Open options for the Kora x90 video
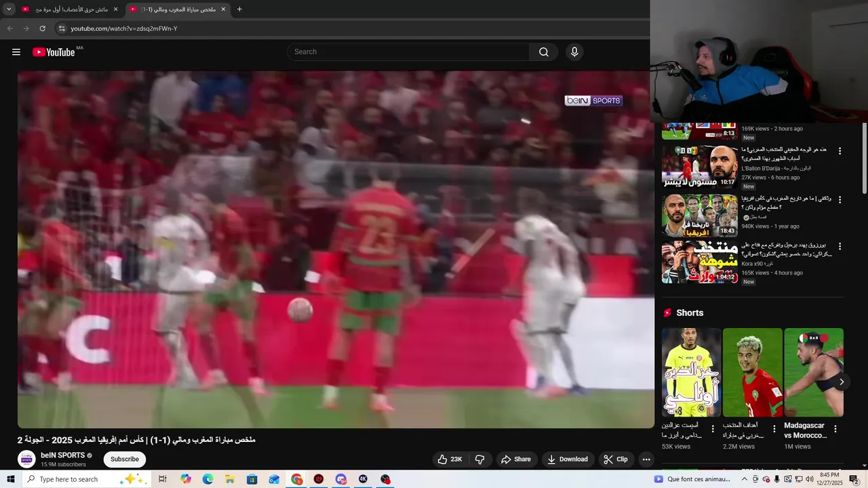Viewport: 868px width, 488px height. [840, 247]
